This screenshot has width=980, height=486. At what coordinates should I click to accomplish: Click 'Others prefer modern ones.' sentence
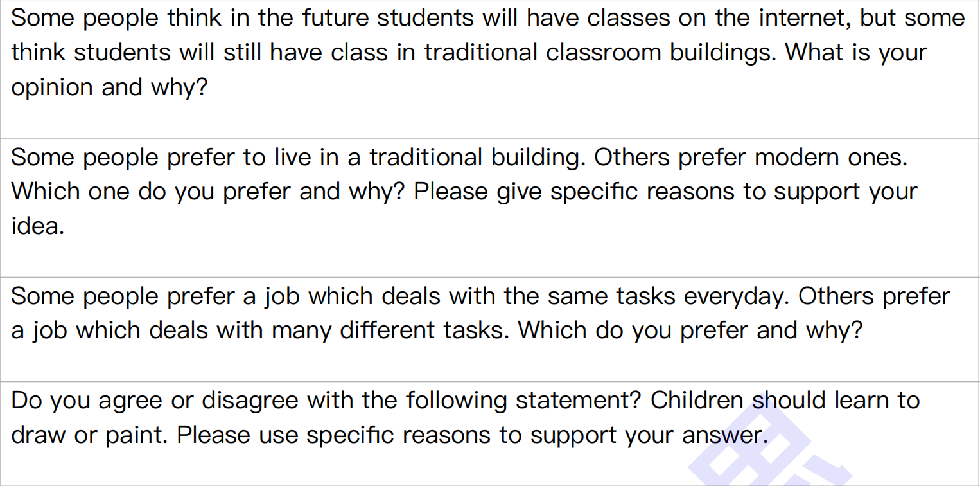[x=750, y=157]
